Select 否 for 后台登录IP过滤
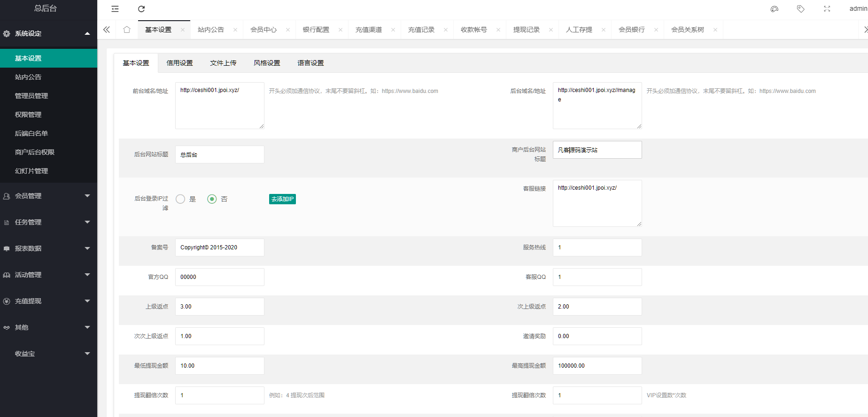This screenshot has width=868, height=417. pyautogui.click(x=212, y=199)
